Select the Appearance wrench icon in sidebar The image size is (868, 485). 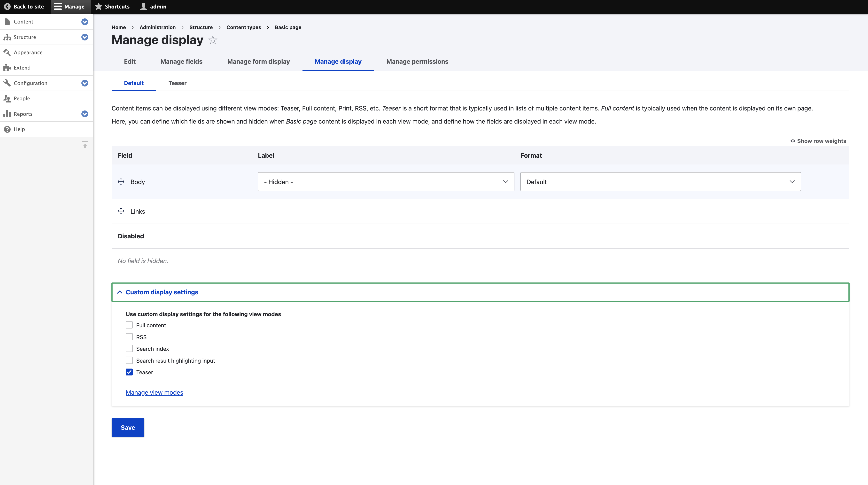click(x=7, y=52)
